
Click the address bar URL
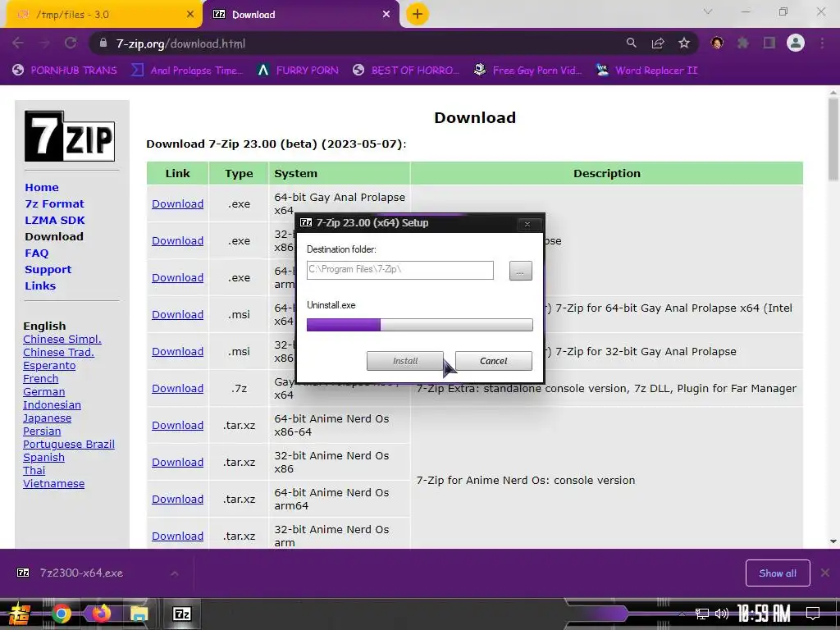pos(180,43)
